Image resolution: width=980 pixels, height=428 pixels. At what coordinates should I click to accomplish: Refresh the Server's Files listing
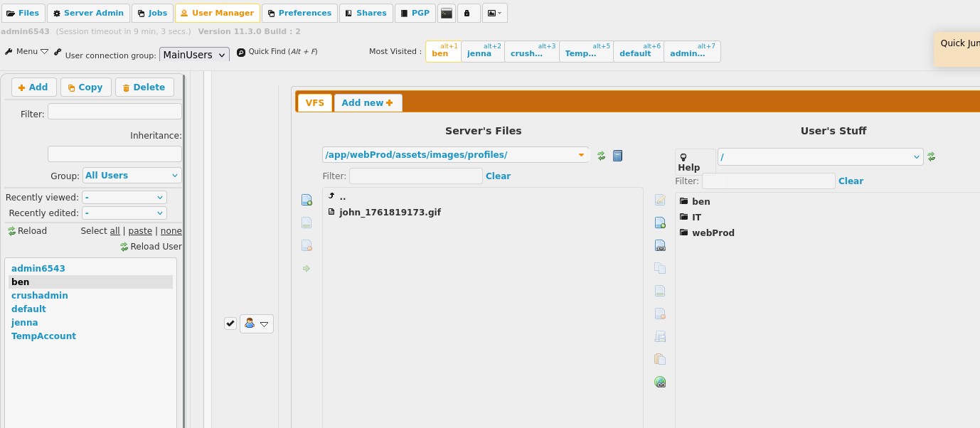[x=601, y=155]
